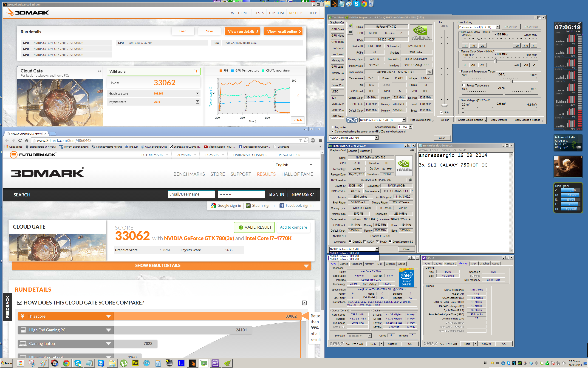Enable Prioritize Temperature checkbox
588x368 pixels.
tap(464, 85)
